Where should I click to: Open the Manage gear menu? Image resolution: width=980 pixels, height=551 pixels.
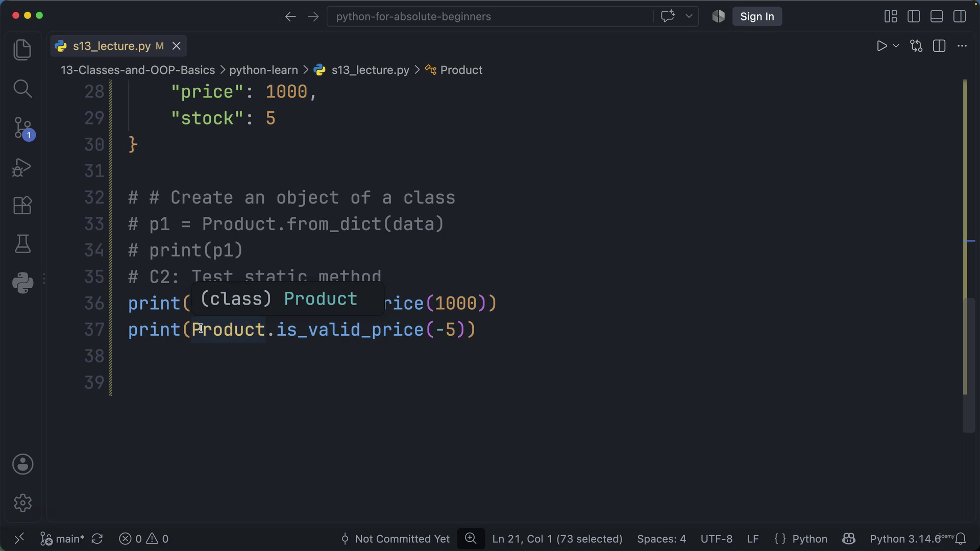22,503
